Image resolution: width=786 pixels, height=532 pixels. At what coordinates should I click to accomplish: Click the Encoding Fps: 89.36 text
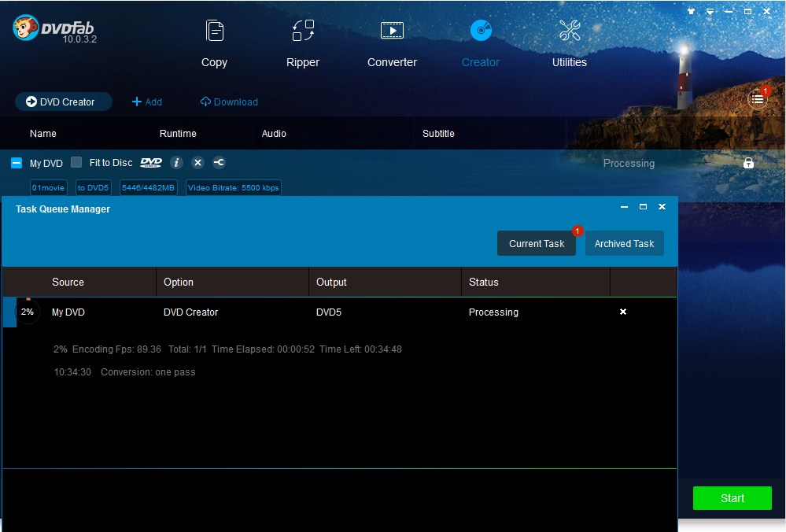tap(116, 349)
